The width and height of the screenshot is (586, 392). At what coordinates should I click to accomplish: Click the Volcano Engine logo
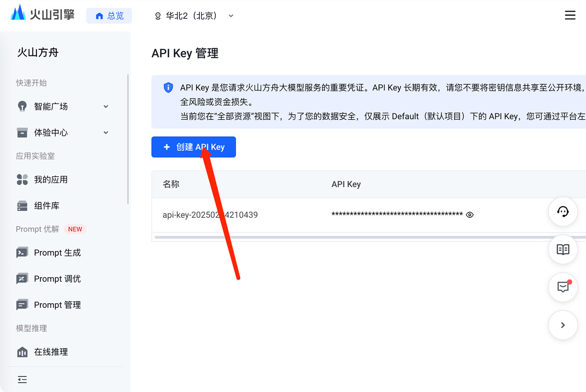coord(42,14)
